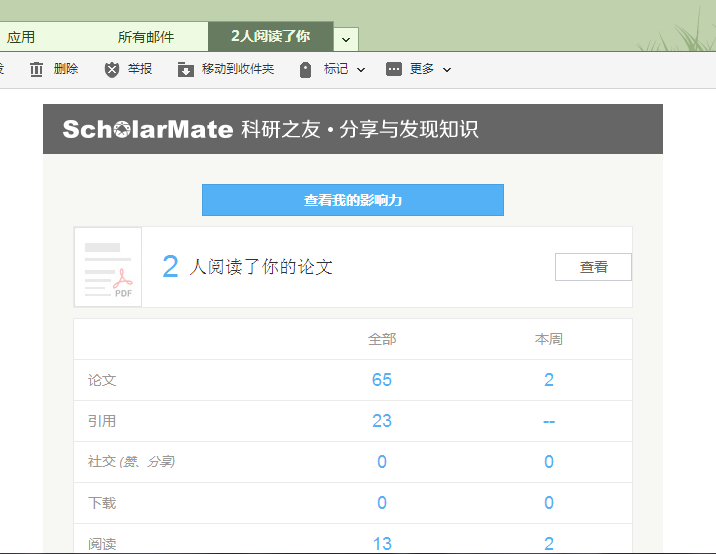Viewport: 716px width, 554px height.
Task: Click the 查看 button
Action: pos(593,267)
